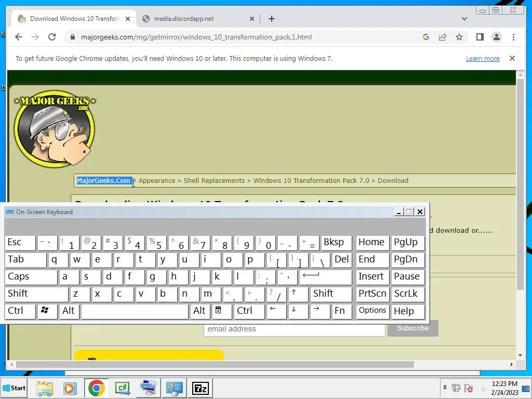This screenshot has width=532, height=399.
Task: Dismiss the Chrome update notice bar
Action: [512, 58]
